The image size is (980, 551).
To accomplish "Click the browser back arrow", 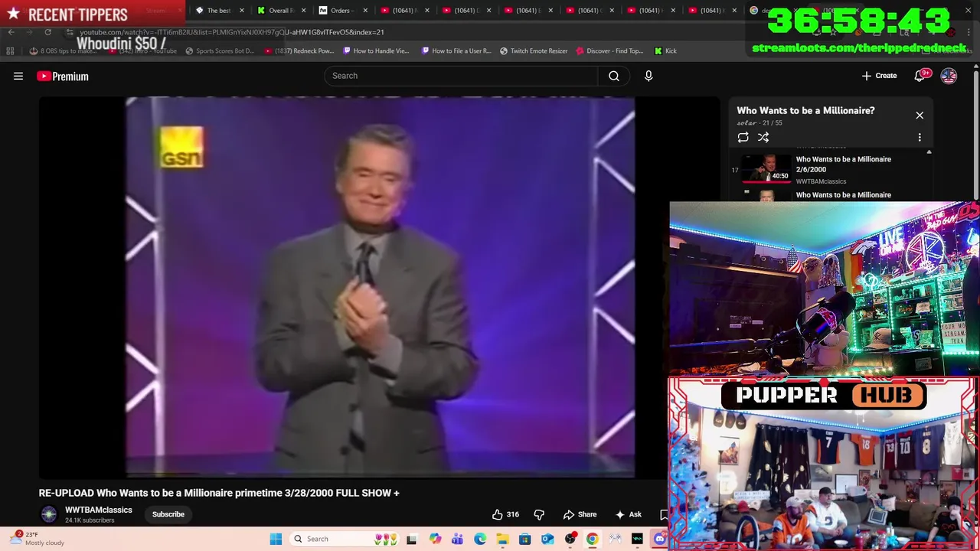I will tap(11, 32).
